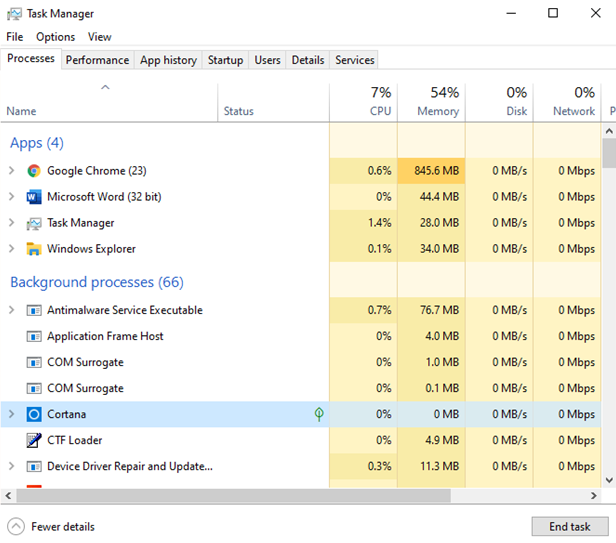This screenshot has height=543, width=616.
Task: Expand the Windows Explorer process row
Action: (x=11, y=249)
